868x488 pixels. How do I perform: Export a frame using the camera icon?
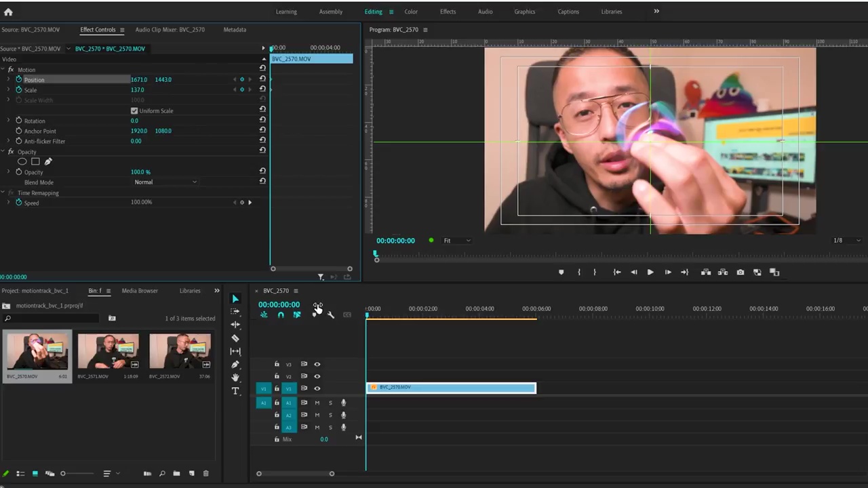pyautogui.click(x=741, y=272)
